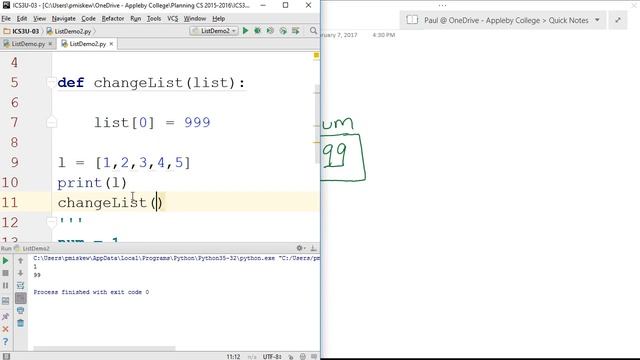Image resolution: width=640 pixels, height=360 pixels.
Task: Click the lock read-only status icon
Action: [291, 357]
